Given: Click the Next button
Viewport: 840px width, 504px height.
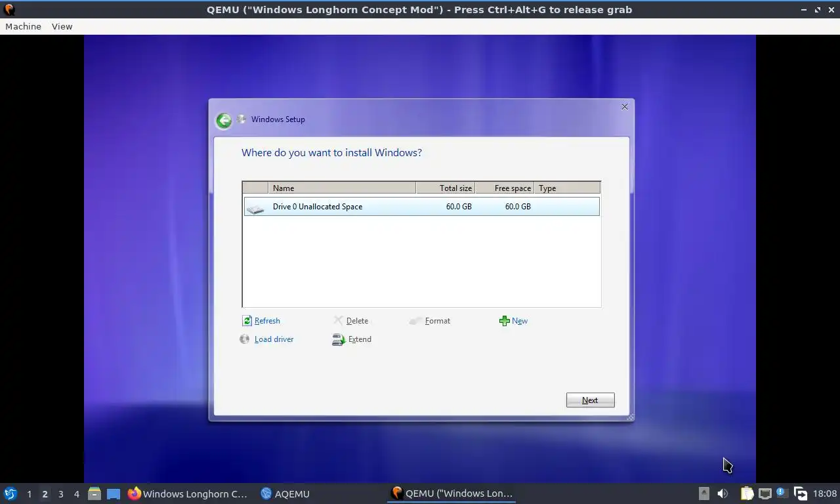Looking at the screenshot, I should click(x=591, y=400).
